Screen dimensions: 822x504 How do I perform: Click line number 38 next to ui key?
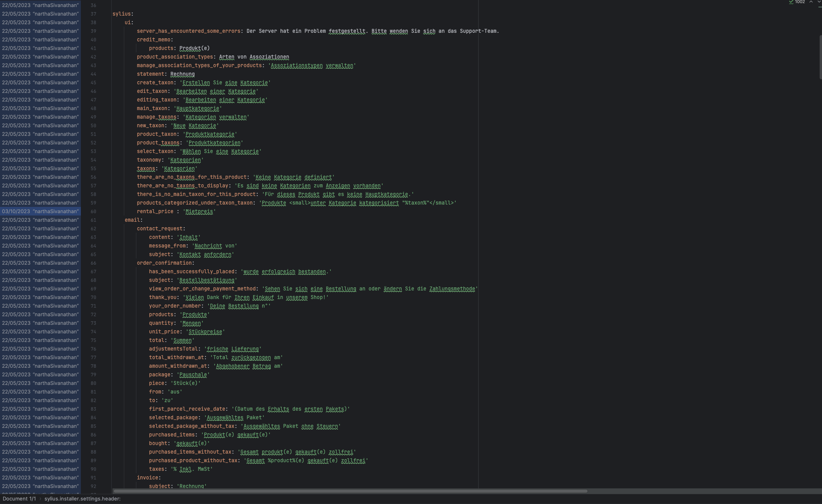click(93, 22)
